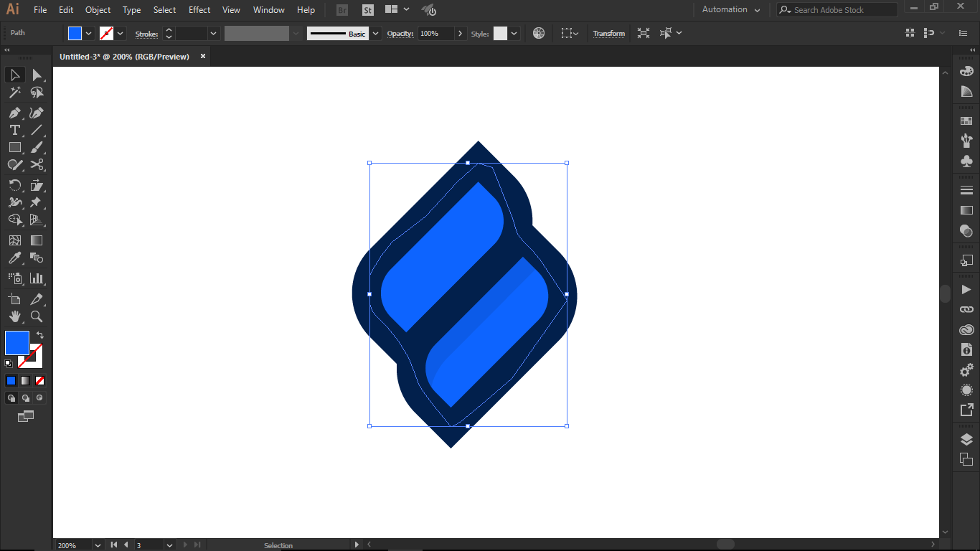Select the Pen tool
980x551 pixels.
tap(14, 113)
